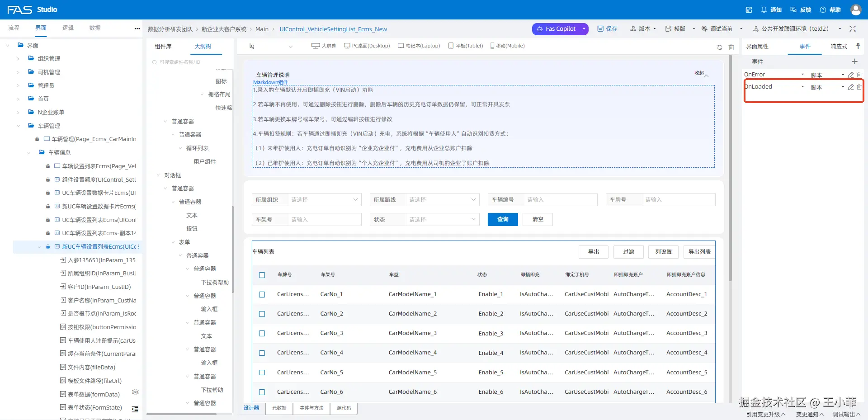The width and height of the screenshot is (868, 420).
Task: Click the refresh icon above the canvas
Action: click(x=720, y=47)
